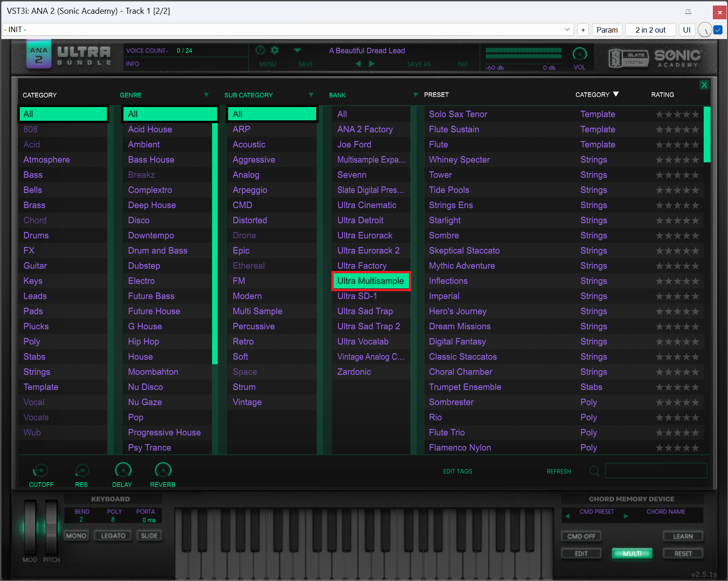728x581 pixels.
Task: Select previous CMD preset arrow
Action: point(568,516)
